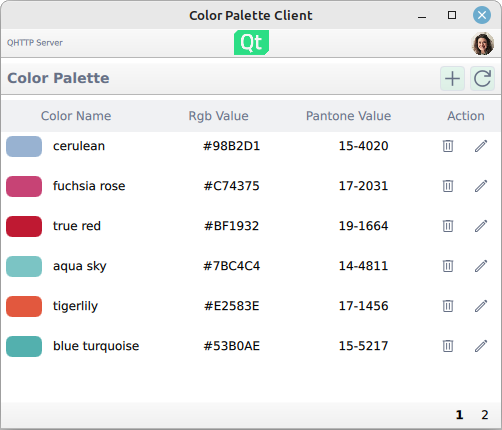
Task: Edit the blue turquoise color
Action: pyautogui.click(x=481, y=346)
